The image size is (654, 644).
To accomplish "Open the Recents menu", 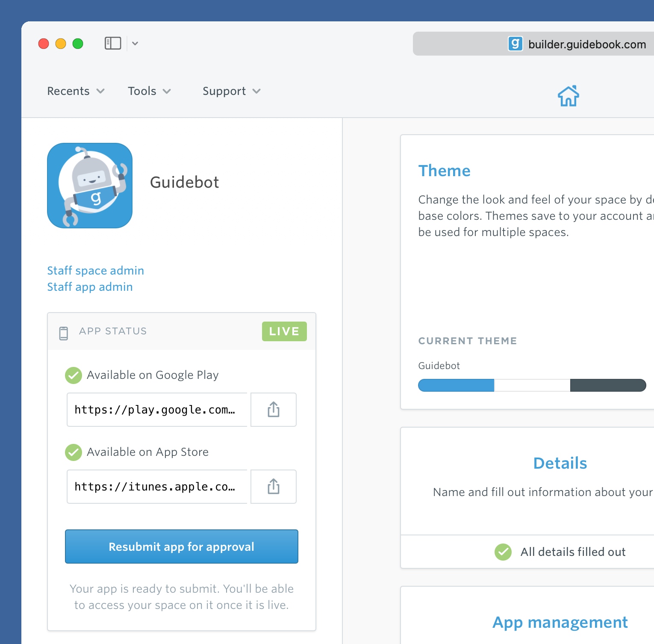I will (x=76, y=91).
